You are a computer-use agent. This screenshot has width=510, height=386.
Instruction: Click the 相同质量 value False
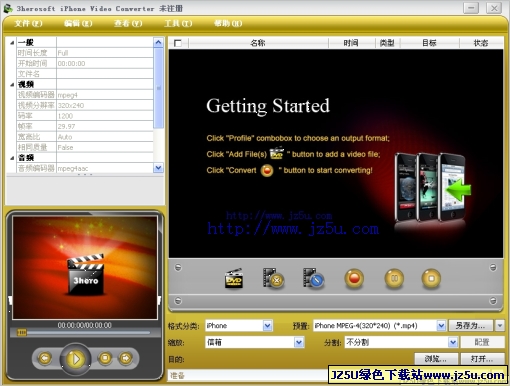[x=105, y=147]
